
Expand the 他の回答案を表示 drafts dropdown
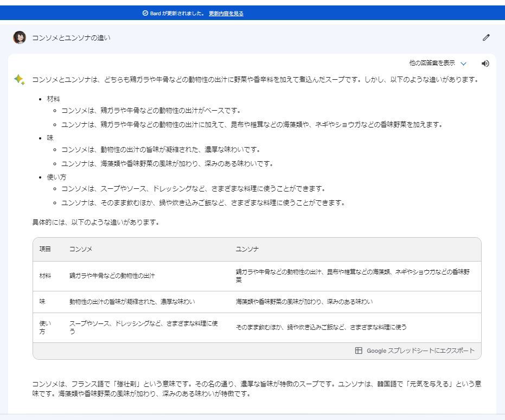click(x=432, y=63)
